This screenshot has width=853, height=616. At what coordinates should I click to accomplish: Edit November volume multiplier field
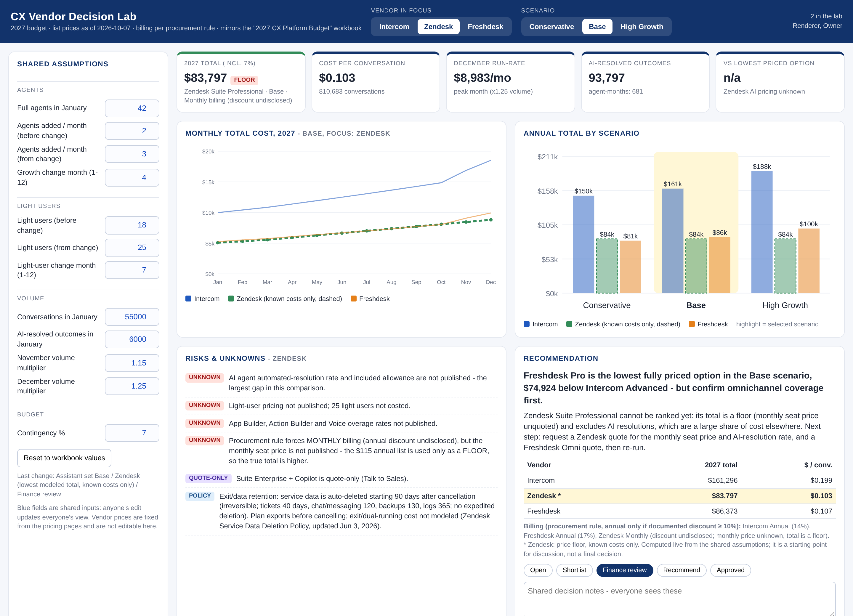point(132,363)
